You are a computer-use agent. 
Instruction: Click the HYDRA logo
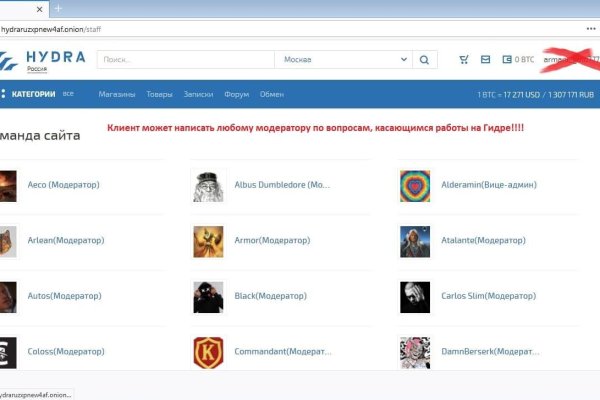[43, 60]
